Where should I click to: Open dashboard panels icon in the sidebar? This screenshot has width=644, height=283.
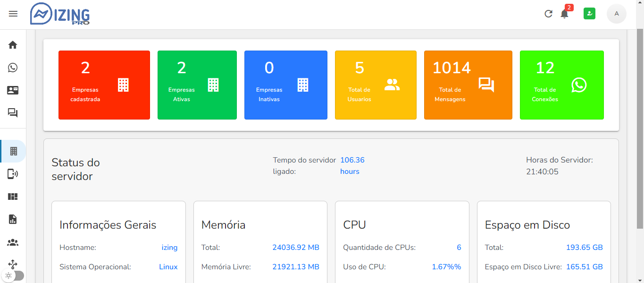pyautogui.click(x=13, y=197)
